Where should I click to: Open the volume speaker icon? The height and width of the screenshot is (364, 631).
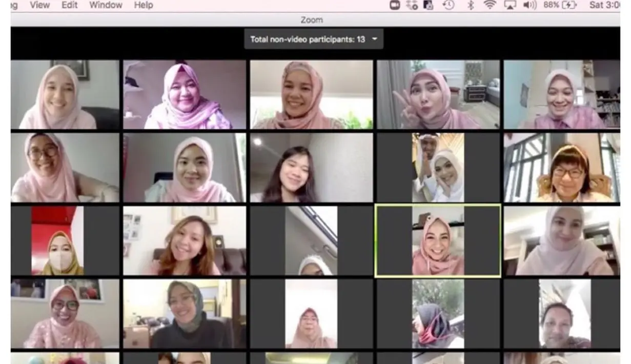[x=530, y=5]
